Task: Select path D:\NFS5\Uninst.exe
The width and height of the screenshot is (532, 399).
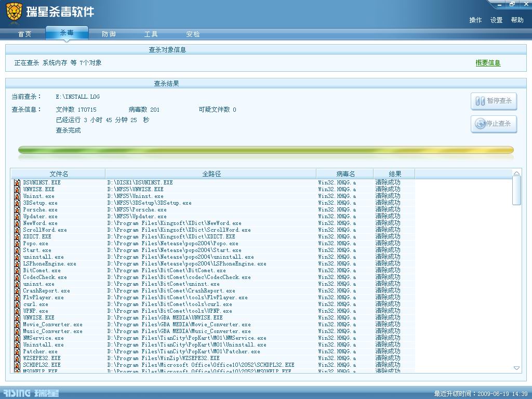Action: click(x=136, y=196)
